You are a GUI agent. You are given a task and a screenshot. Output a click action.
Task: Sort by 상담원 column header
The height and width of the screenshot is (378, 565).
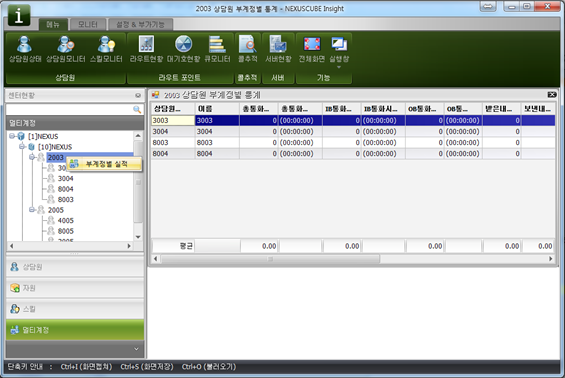tap(173, 109)
